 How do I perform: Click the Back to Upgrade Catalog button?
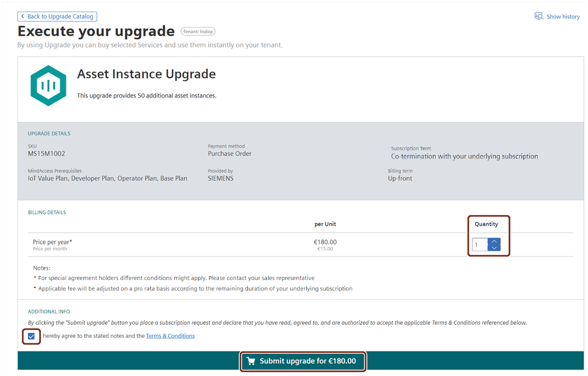pyautogui.click(x=57, y=16)
